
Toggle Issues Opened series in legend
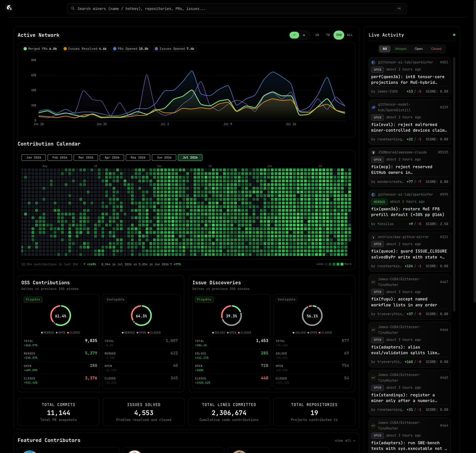pos(175,49)
